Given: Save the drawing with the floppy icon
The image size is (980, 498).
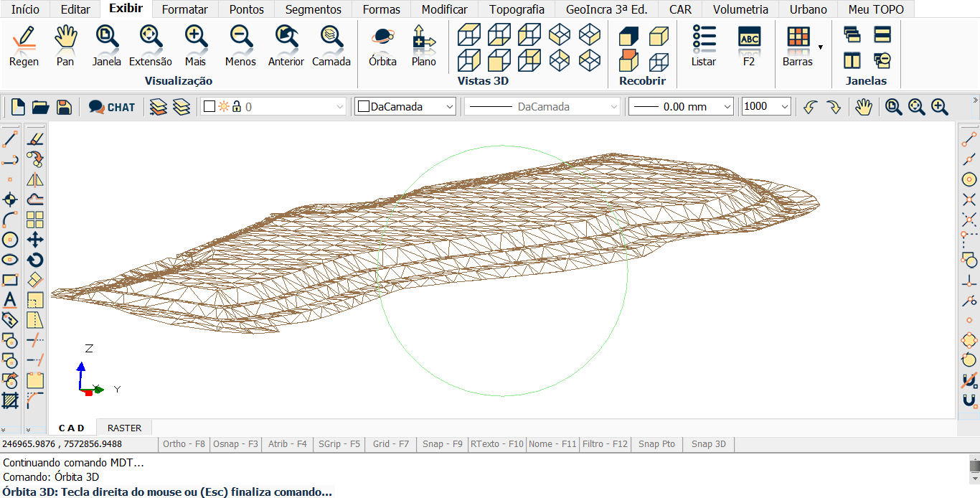Looking at the screenshot, I should coord(64,107).
